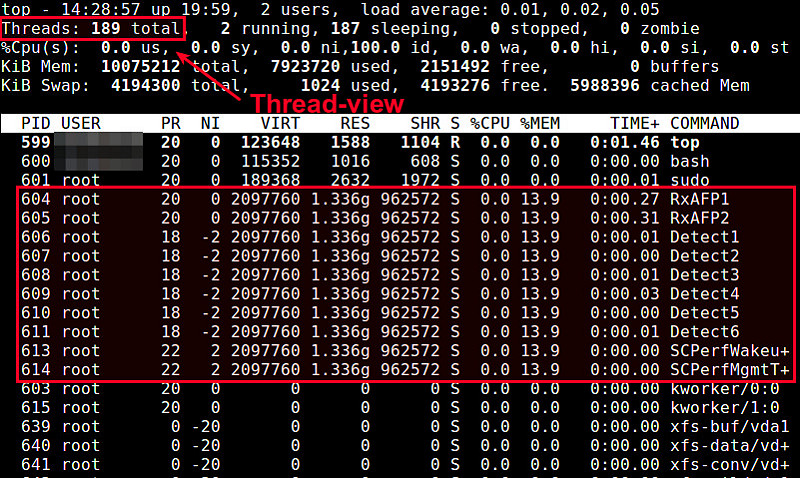800x478 pixels.
Task: Select the RxAFP2 thread name
Action: (699, 218)
